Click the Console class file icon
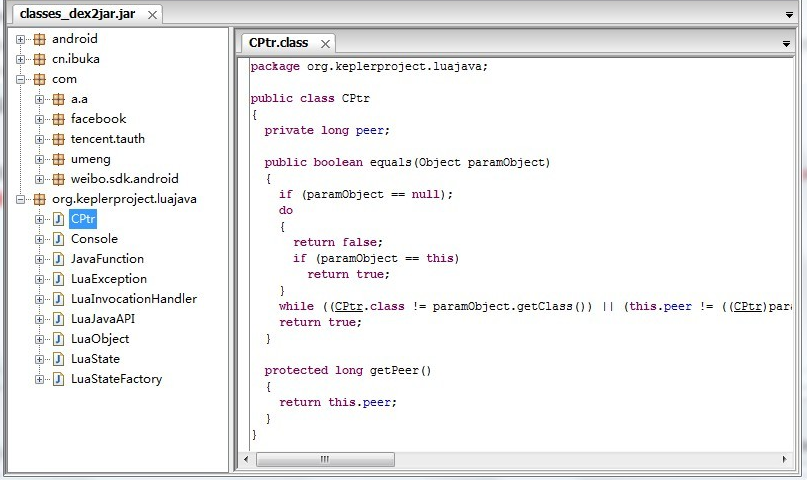This screenshot has width=807, height=480. (x=59, y=239)
